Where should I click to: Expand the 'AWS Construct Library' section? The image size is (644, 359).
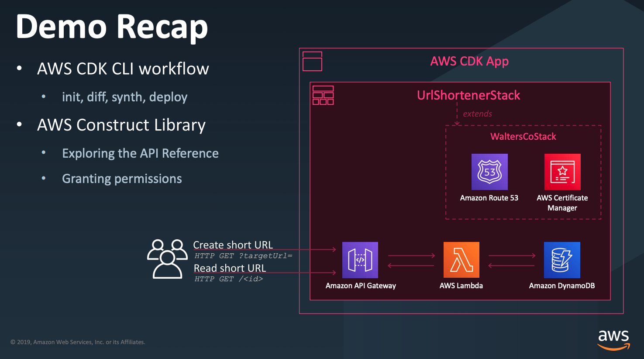tap(121, 125)
